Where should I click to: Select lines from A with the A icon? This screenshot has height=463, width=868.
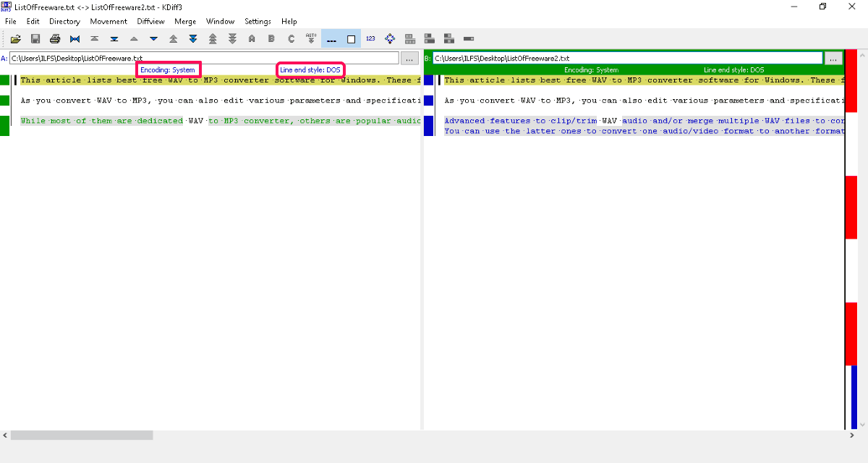[252, 39]
